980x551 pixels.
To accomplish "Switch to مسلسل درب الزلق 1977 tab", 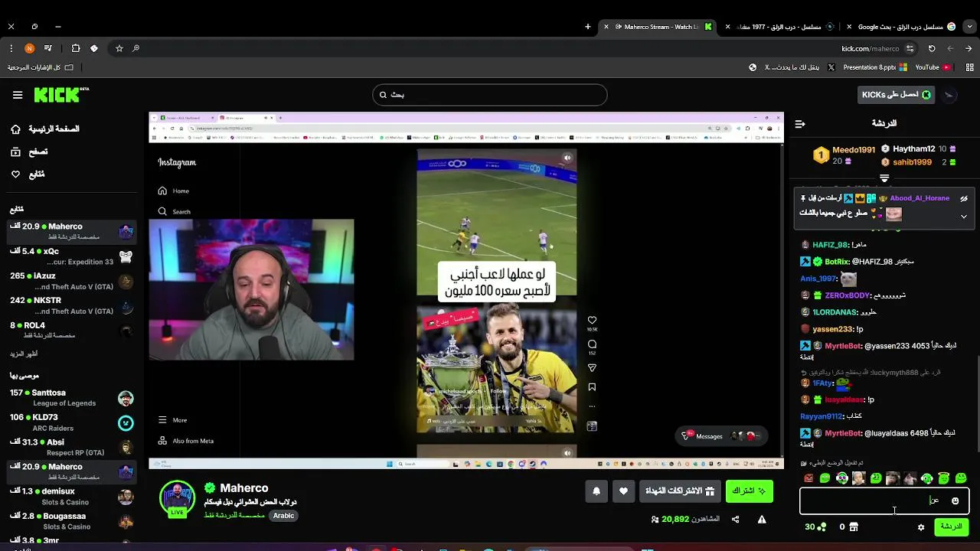I will click(780, 27).
